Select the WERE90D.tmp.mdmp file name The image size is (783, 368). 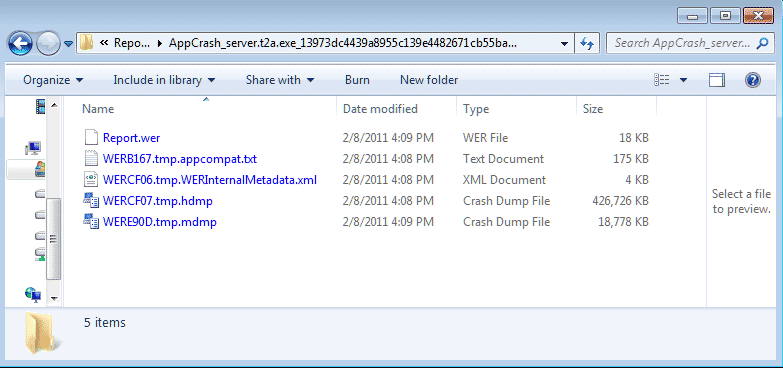coord(160,222)
